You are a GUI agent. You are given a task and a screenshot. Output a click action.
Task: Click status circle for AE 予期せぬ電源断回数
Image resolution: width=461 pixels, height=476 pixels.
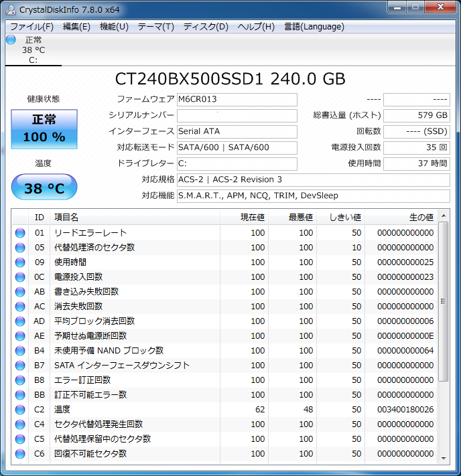coord(20,336)
